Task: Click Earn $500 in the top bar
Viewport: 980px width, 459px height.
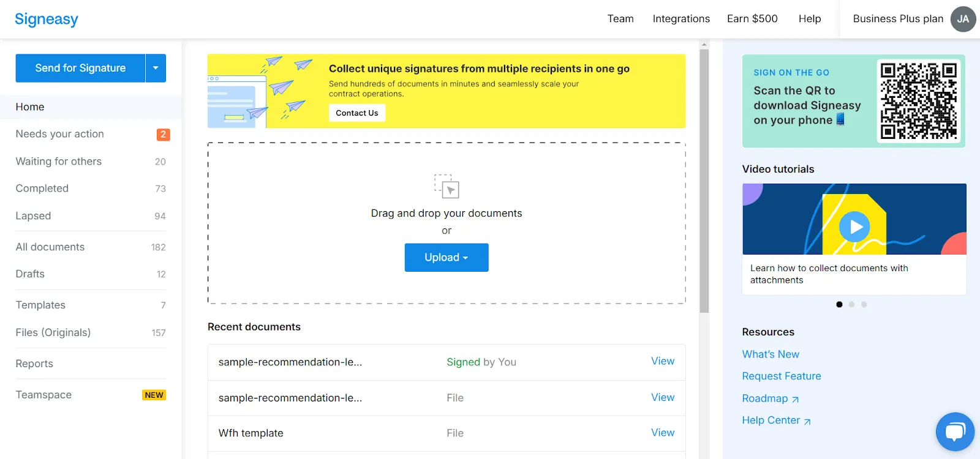Action: click(x=752, y=19)
